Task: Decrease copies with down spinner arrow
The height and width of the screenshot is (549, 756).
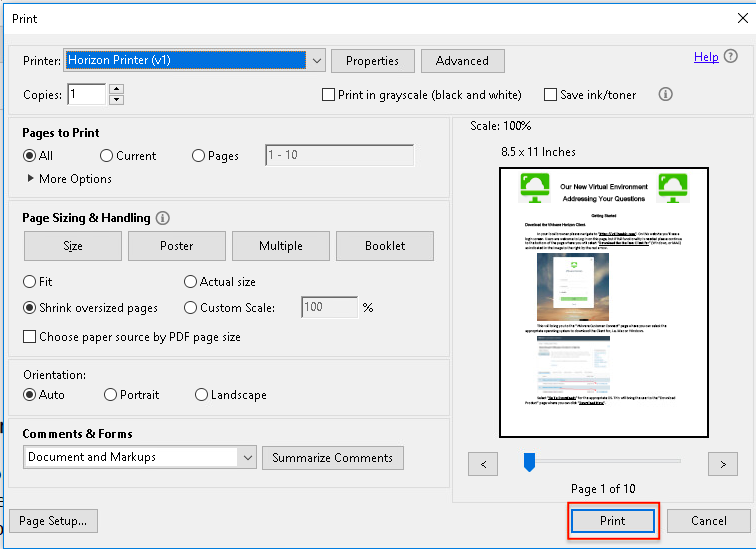Action: pos(116,100)
